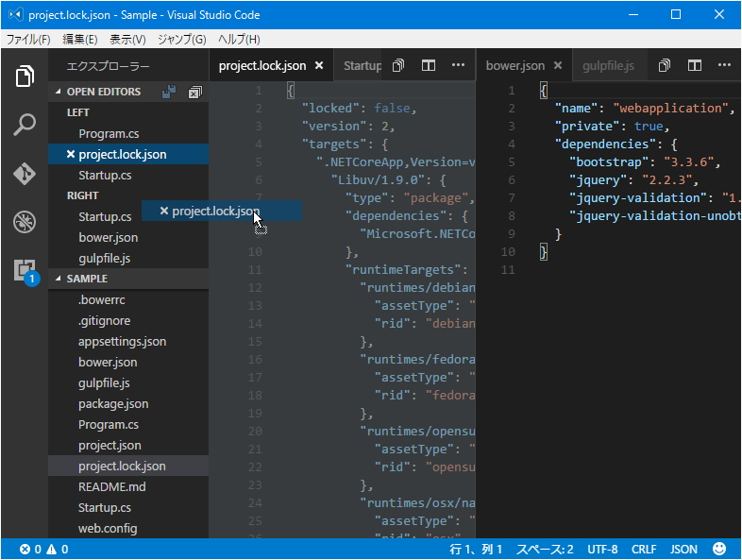The height and width of the screenshot is (560, 742).
Task: Open the Explorer view in activity bar
Action: click(25, 76)
